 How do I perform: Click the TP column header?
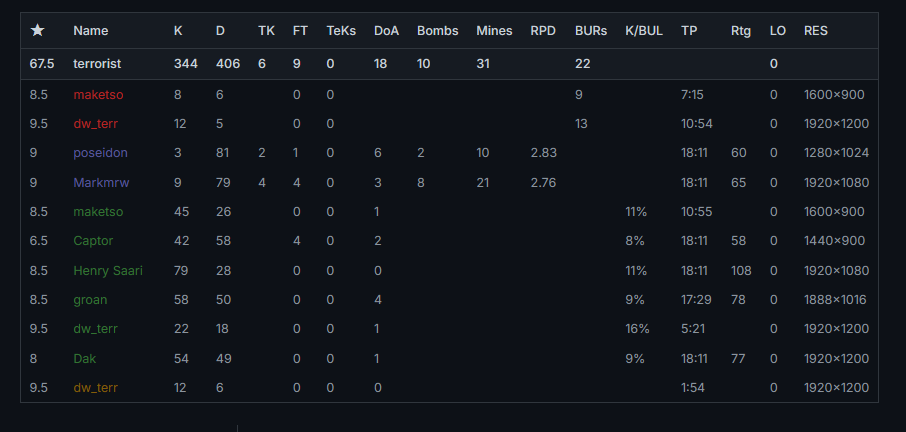point(689,31)
